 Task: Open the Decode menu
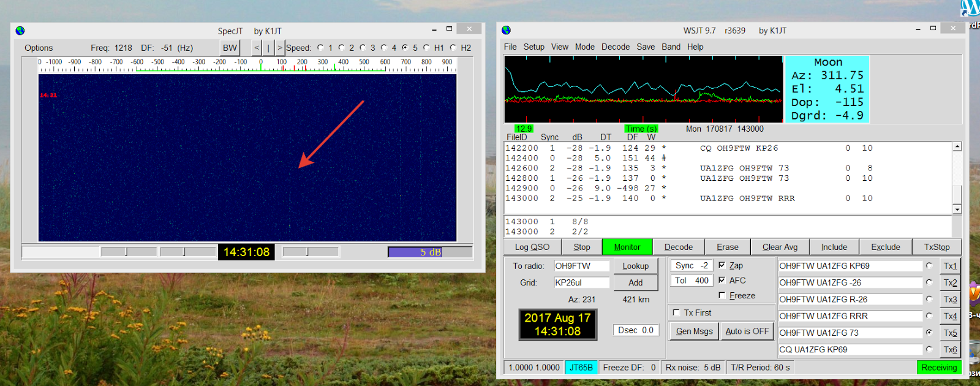(615, 47)
